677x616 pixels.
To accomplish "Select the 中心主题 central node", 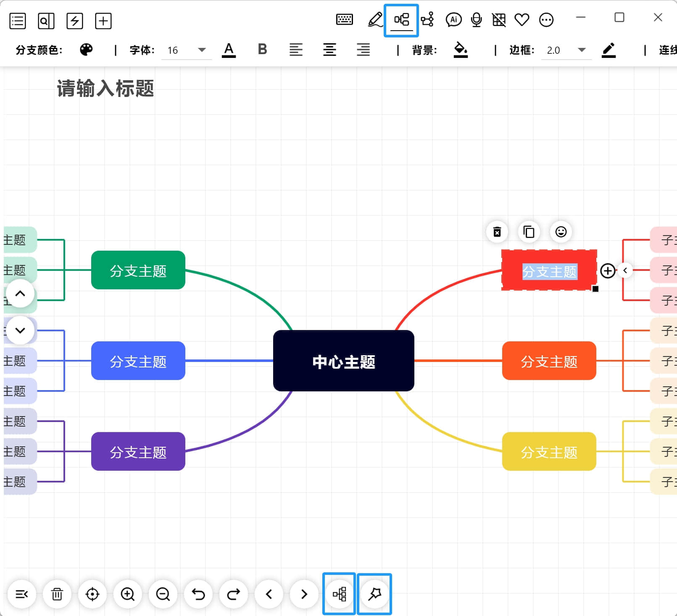I will pos(344,361).
